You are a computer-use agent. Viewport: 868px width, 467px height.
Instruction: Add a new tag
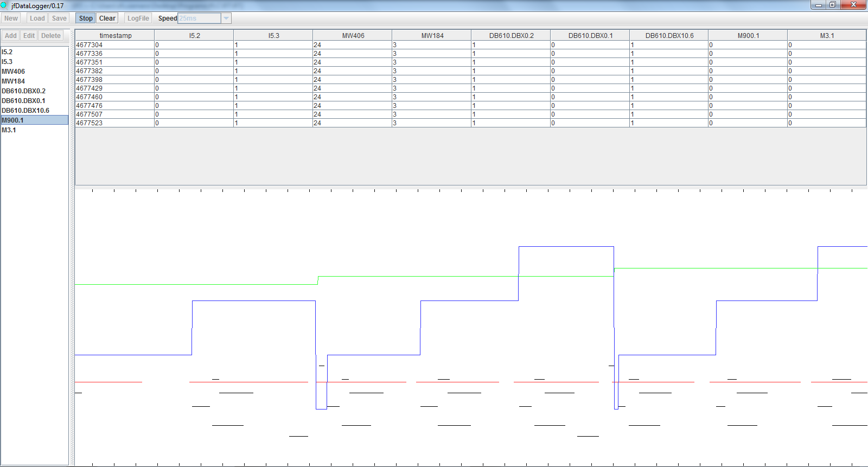pos(11,36)
